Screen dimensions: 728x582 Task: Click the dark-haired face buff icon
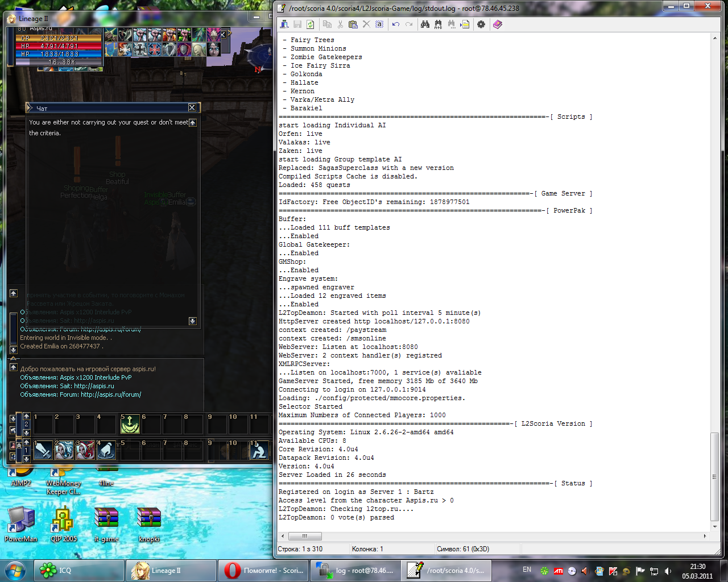(x=213, y=49)
